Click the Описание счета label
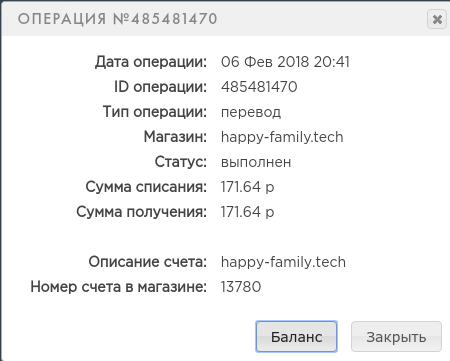The height and width of the screenshot is (361, 450). (148, 262)
